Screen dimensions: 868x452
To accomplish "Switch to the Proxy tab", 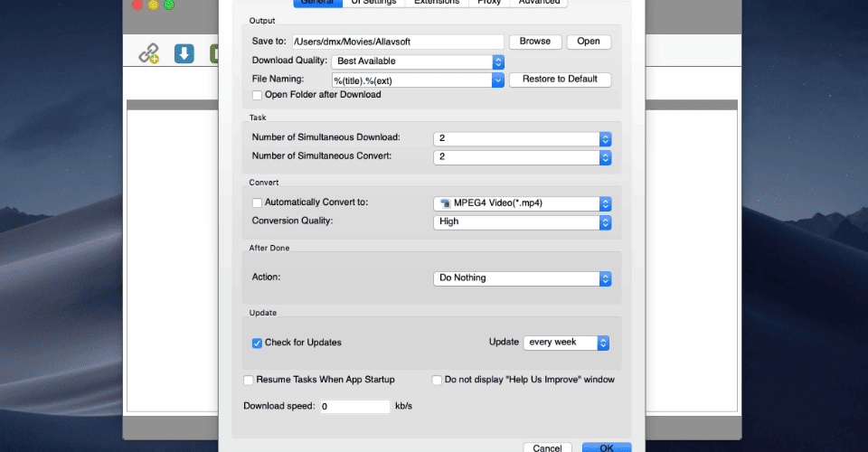I will tap(489, 3).
